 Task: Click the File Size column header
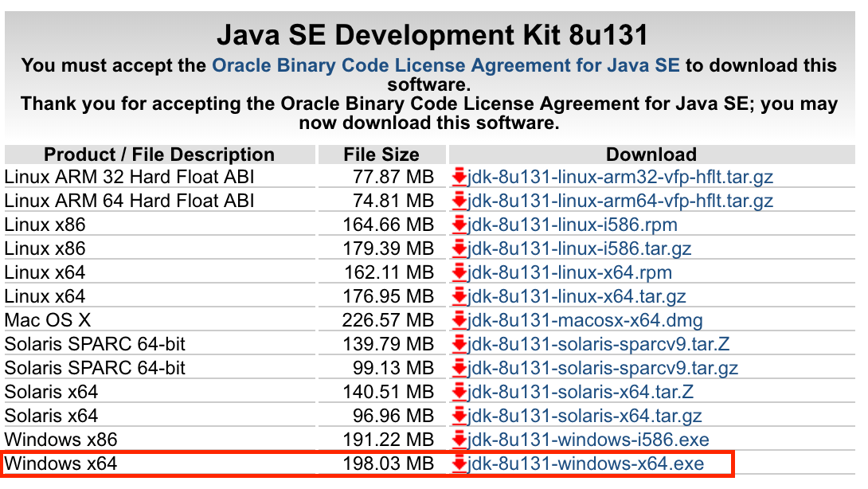(381, 154)
